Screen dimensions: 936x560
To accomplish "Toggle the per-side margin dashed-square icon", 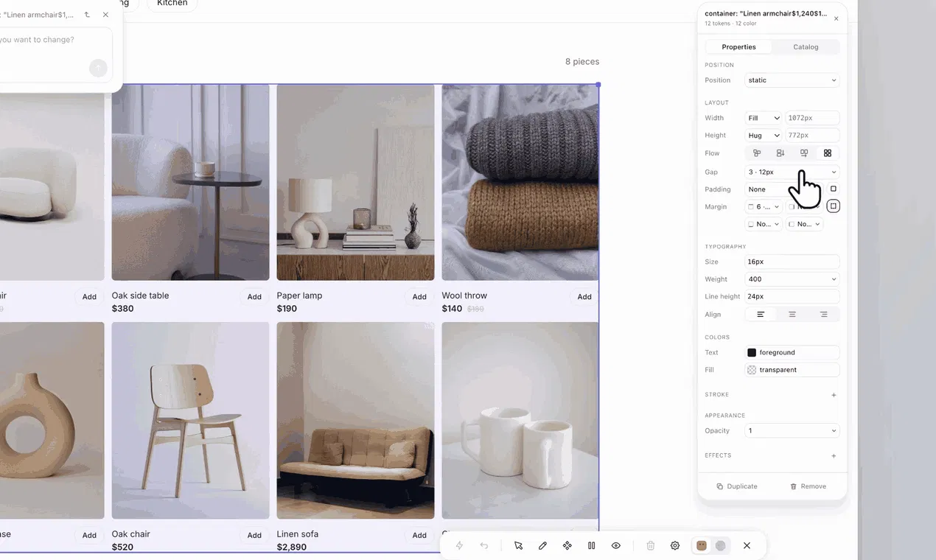I will pyautogui.click(x=834, y=206).
